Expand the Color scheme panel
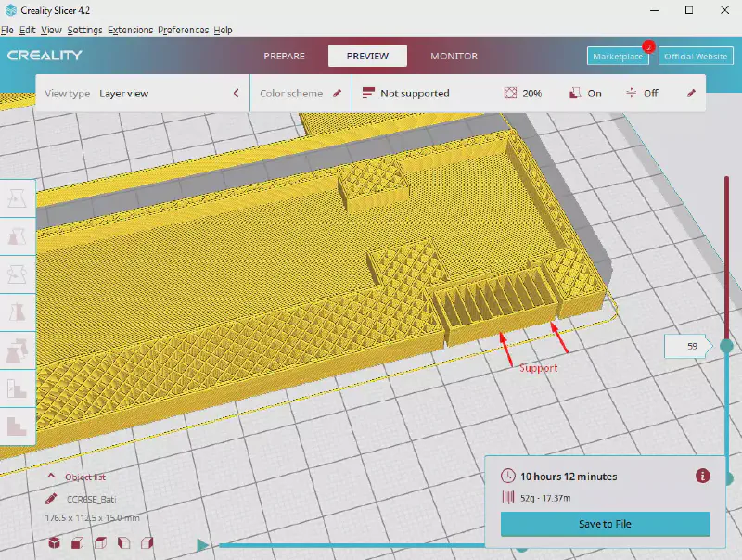Viewport: 742px width, 560px height. (301, 94)
